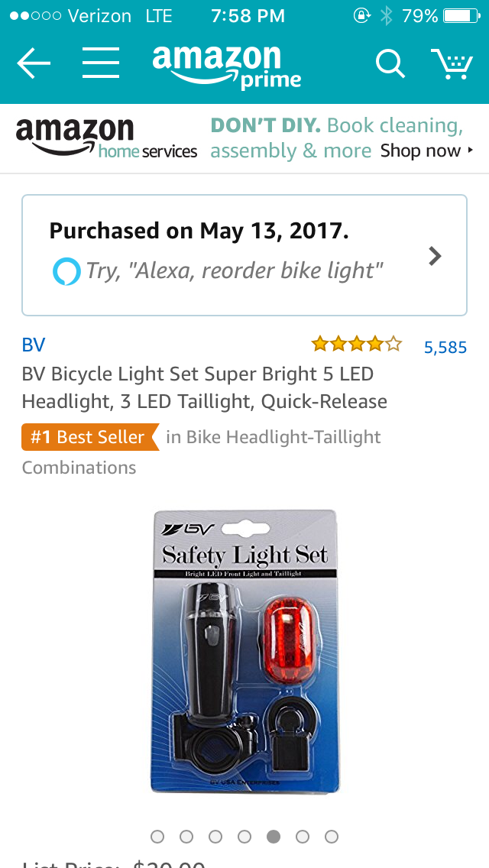
Task: Open search with the magnifier icon
Action: [390, 64]
